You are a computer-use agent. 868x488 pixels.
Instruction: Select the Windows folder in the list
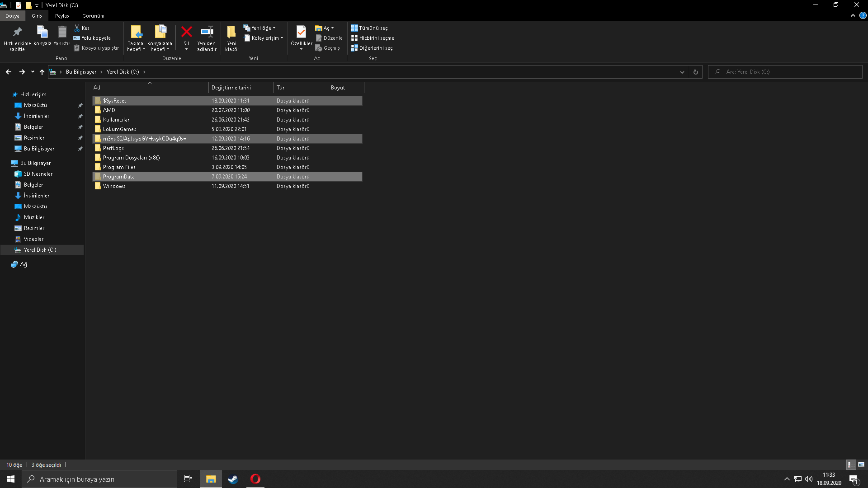click(x=114, y=186)
